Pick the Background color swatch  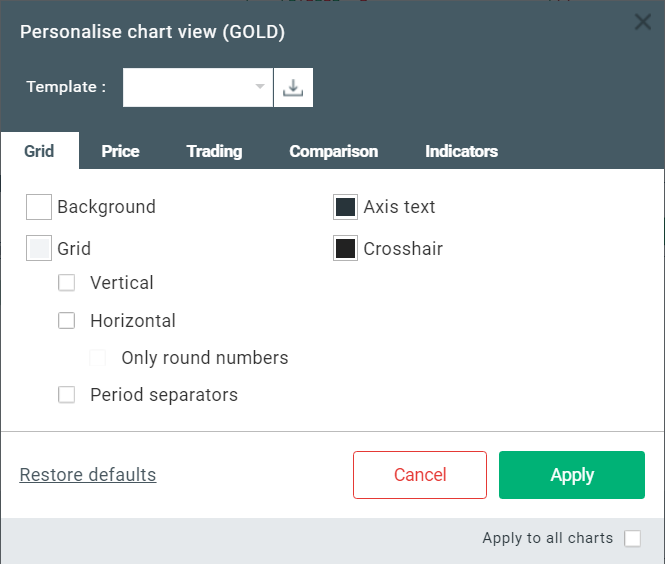coord(39,207)
